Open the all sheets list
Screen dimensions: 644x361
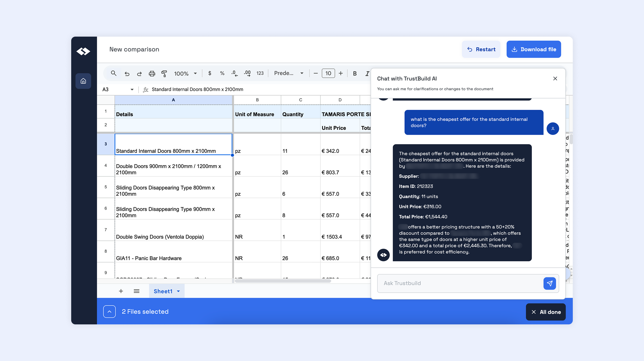(136, 291)
